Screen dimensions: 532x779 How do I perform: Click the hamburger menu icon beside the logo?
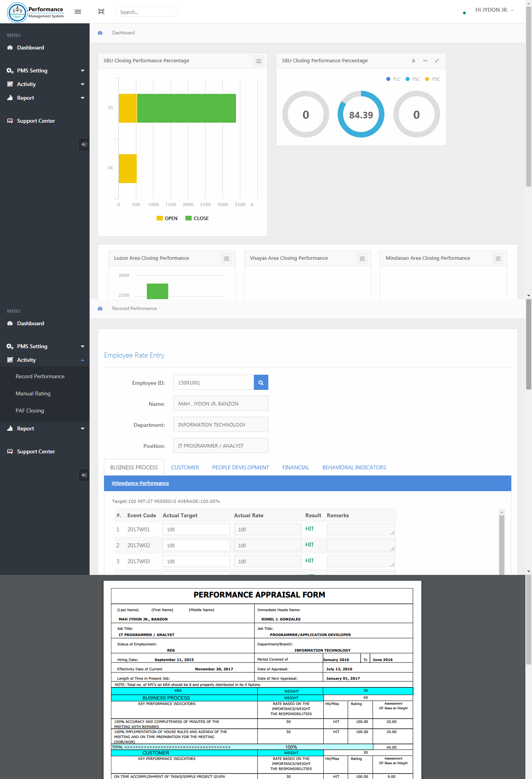point(78,12)
